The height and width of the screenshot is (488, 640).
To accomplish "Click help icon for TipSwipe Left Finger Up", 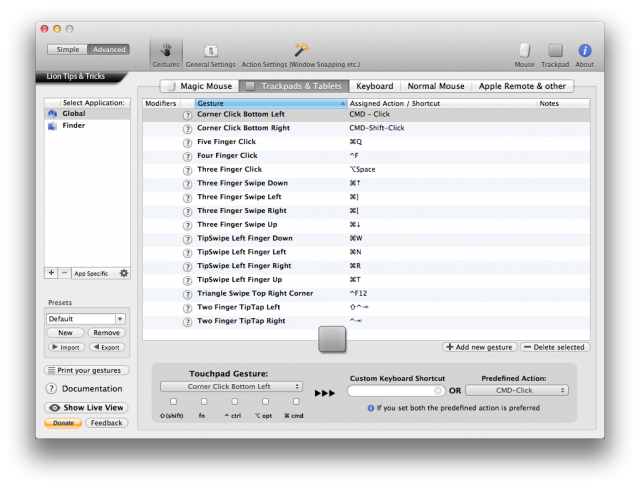I will (187, 281).
